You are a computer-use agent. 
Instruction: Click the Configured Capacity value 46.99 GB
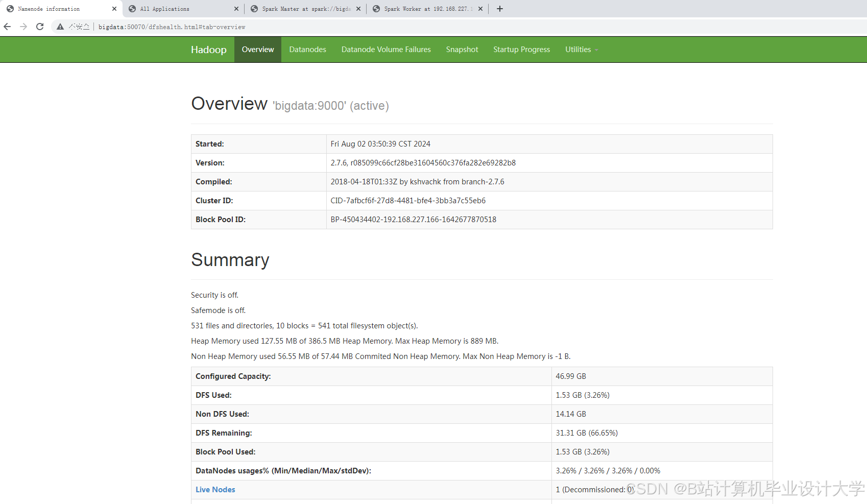571,376
